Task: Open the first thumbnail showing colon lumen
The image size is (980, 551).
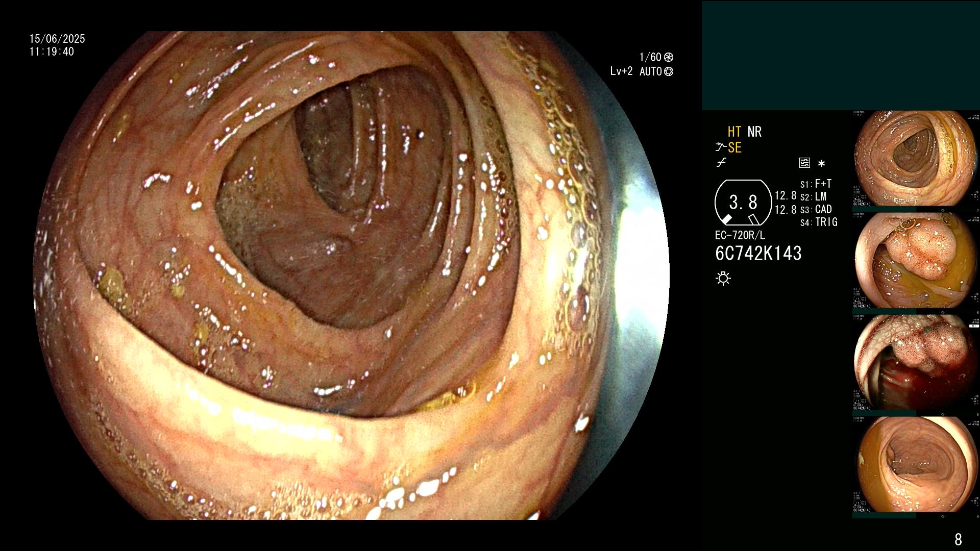Action: click(916, 158)
